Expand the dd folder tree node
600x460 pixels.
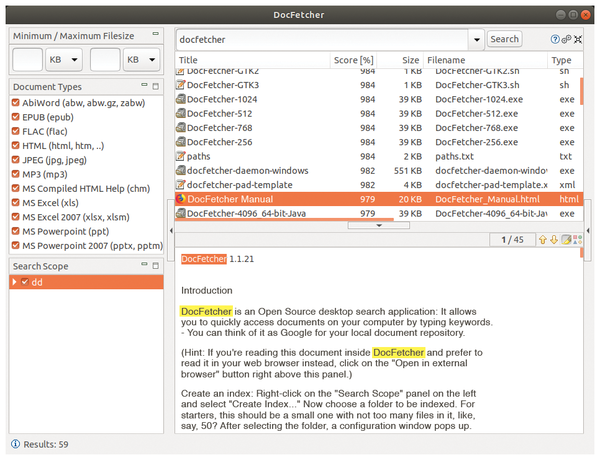coord(15,282)
